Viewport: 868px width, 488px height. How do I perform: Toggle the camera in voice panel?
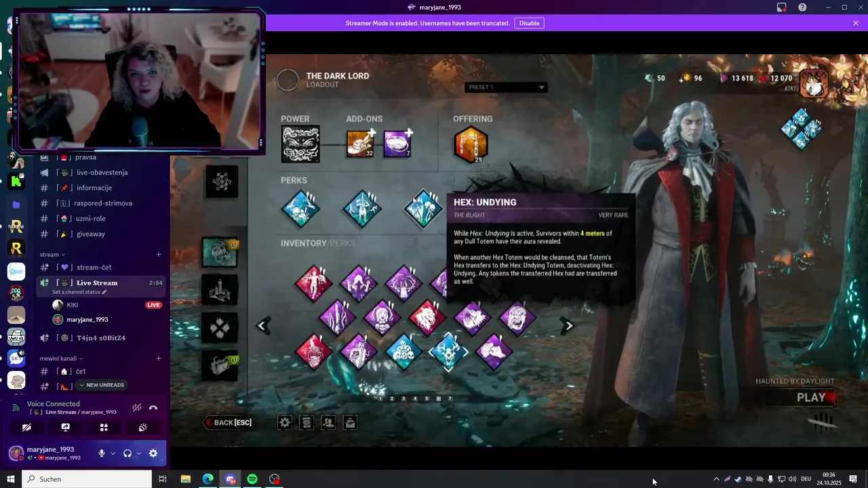(26, 427)
